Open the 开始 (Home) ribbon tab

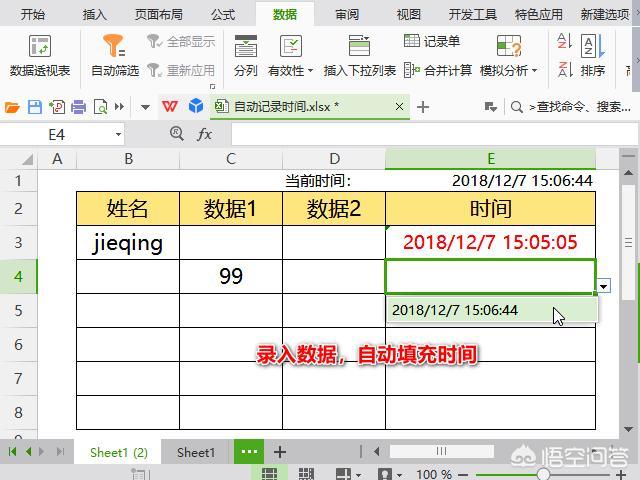(33, 15)
